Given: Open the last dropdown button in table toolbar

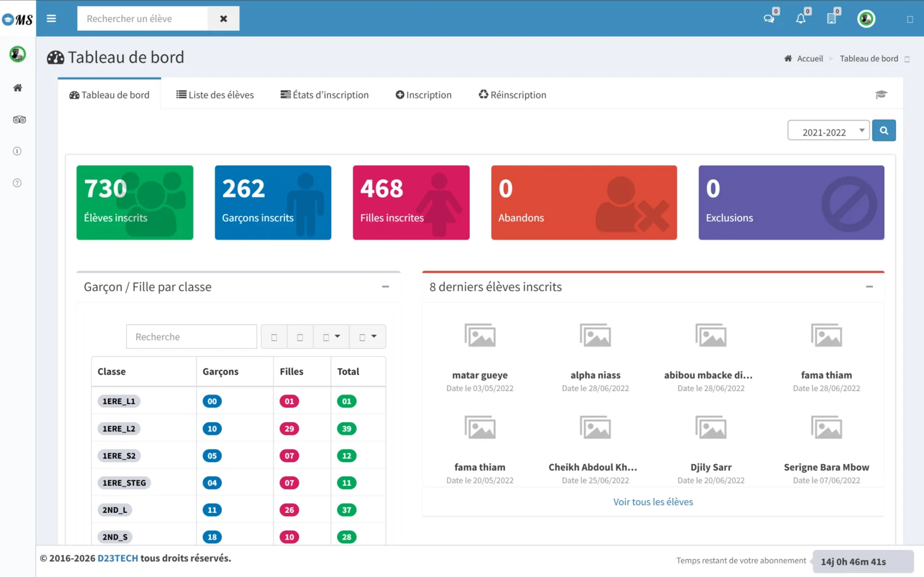Looking at the screenshot, I should tap(367, 337).
